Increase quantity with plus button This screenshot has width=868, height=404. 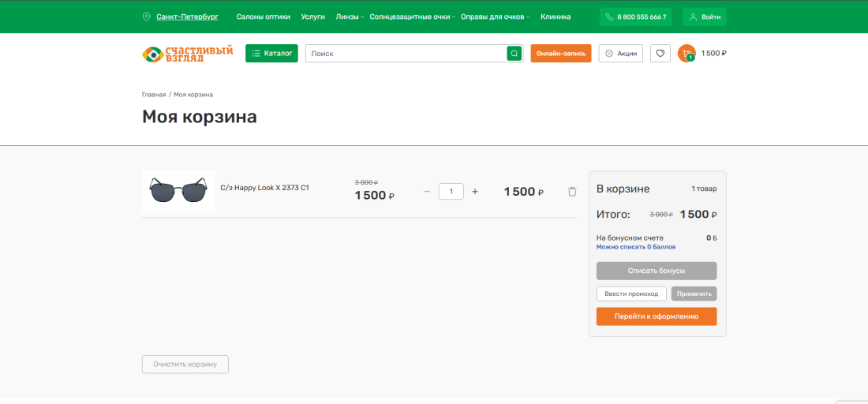tap(475, 192)
